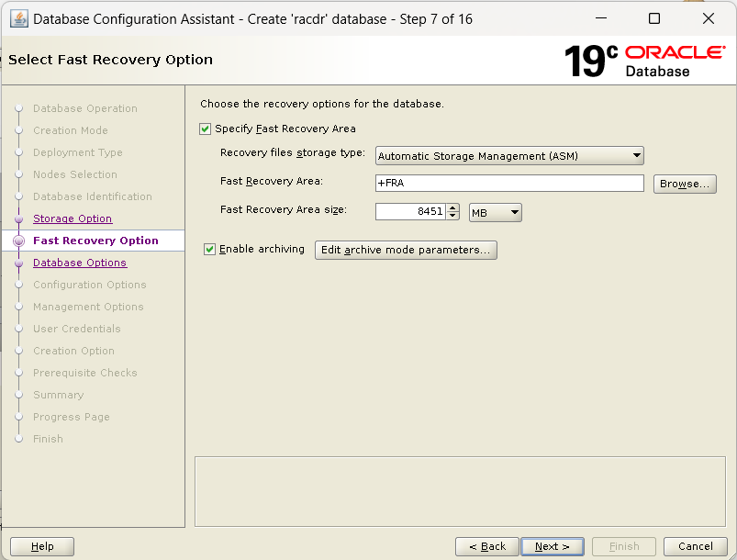Click the 'Fast Recovery Area size:' label
The image size is (737, 560).
click(x=284, y=209)
